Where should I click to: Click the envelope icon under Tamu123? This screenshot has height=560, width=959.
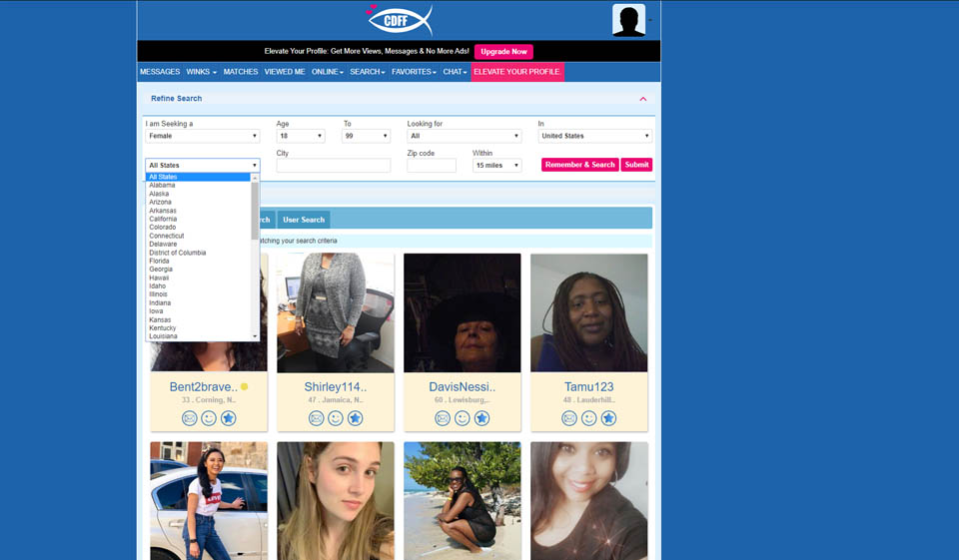[569, 418]
